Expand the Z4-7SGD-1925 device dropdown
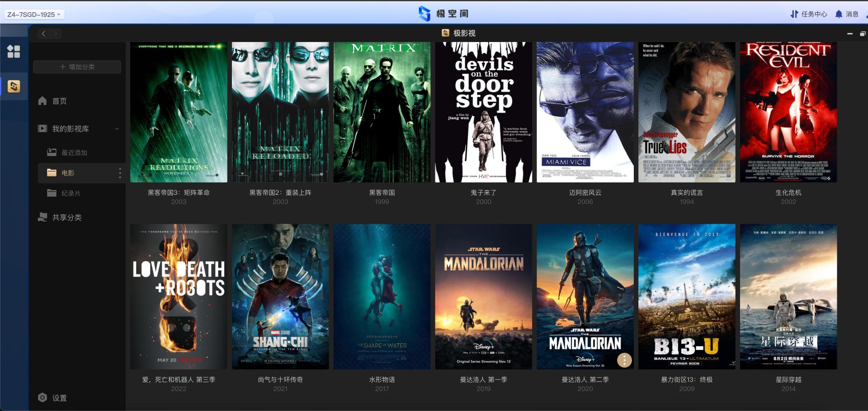This screenshot has width=868, height=411. 34,14
